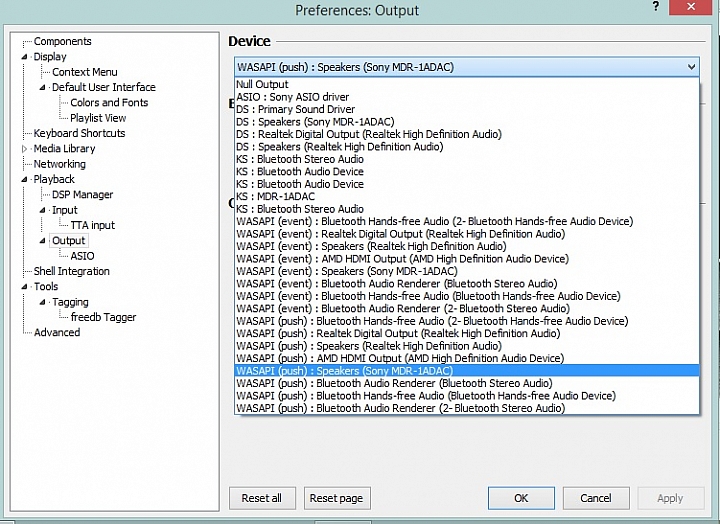The height and width of the screenshot is (524, 720).
Task: Open the Display preferences page
Action: pos(50,57)
